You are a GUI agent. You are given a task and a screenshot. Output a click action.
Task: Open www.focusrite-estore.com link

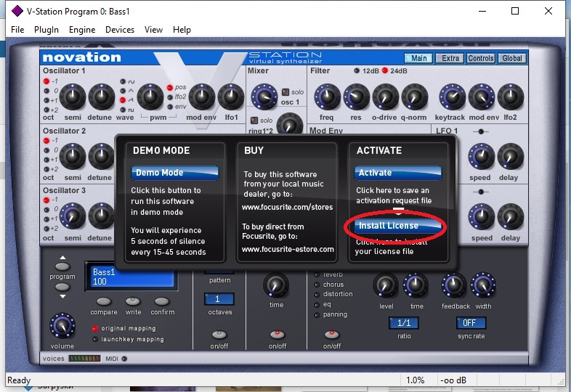coord(288,249)
